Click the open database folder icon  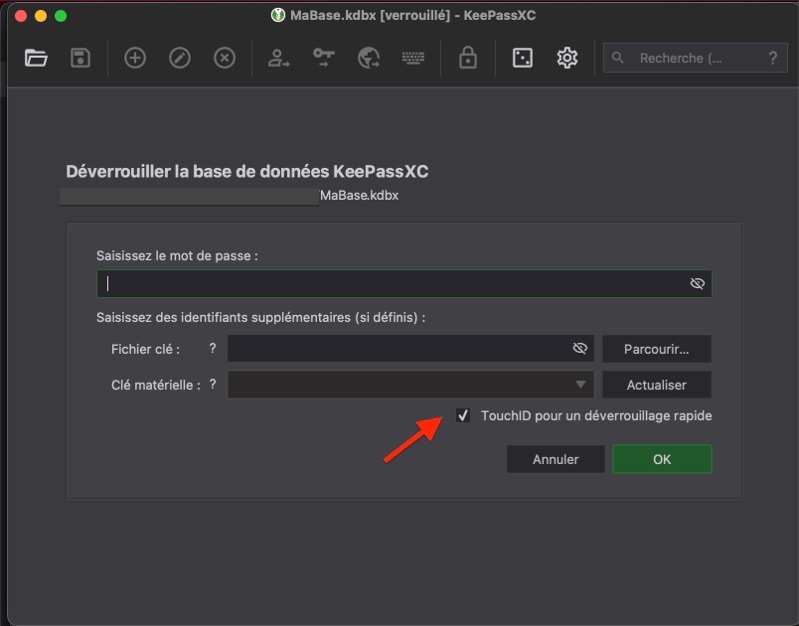click(x=36, y=58)
